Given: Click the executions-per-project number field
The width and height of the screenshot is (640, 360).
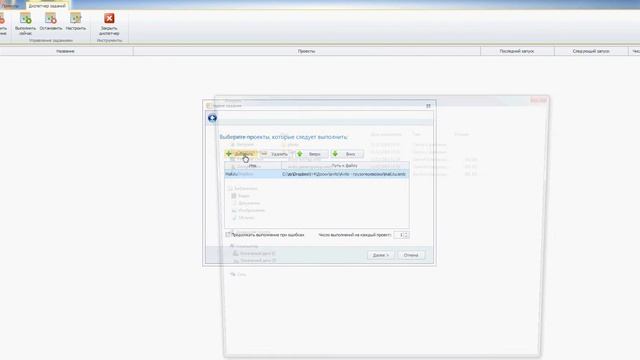Looking at the screenshot, I should point(399,235).
